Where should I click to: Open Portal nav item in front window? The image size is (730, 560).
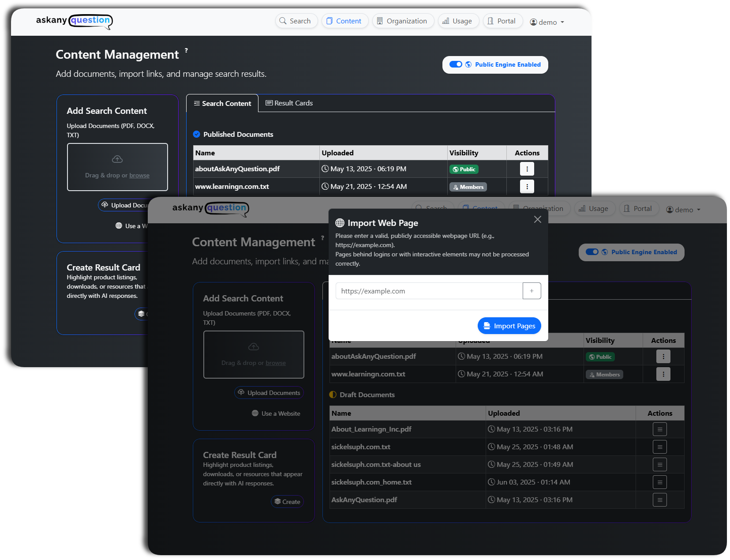[x=639, y=208]
